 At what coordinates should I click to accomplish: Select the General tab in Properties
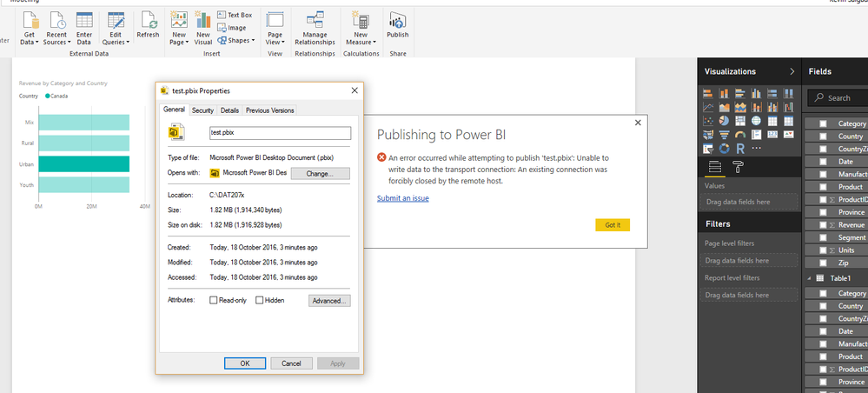(x=174, y=110)
